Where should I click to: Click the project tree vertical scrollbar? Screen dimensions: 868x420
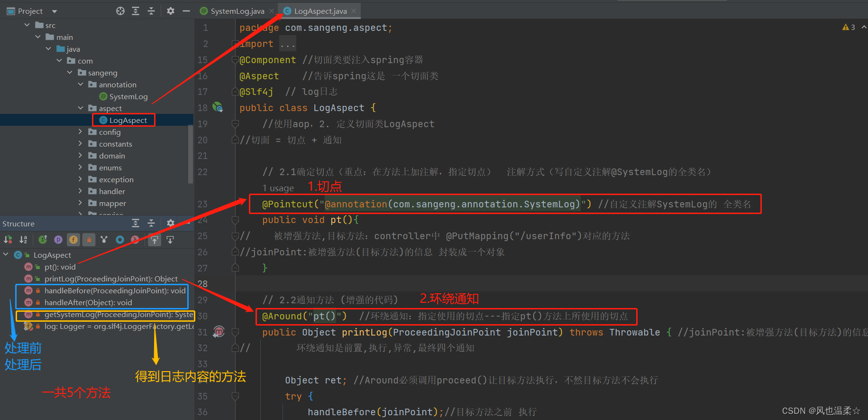click(191, 154)
